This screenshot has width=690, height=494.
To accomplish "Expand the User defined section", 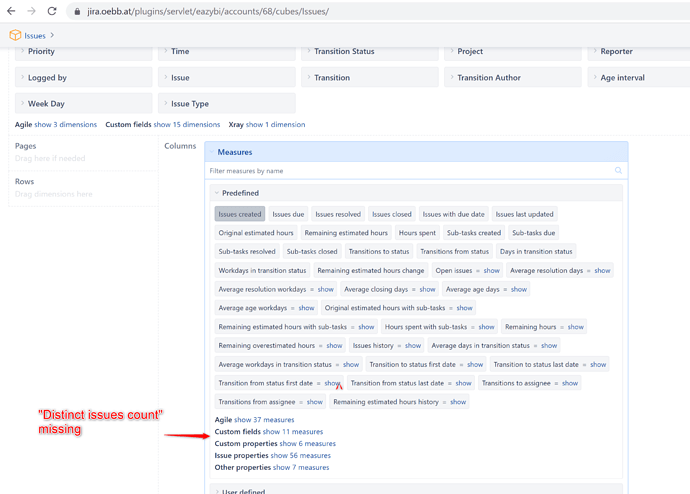I will point(416,490).
